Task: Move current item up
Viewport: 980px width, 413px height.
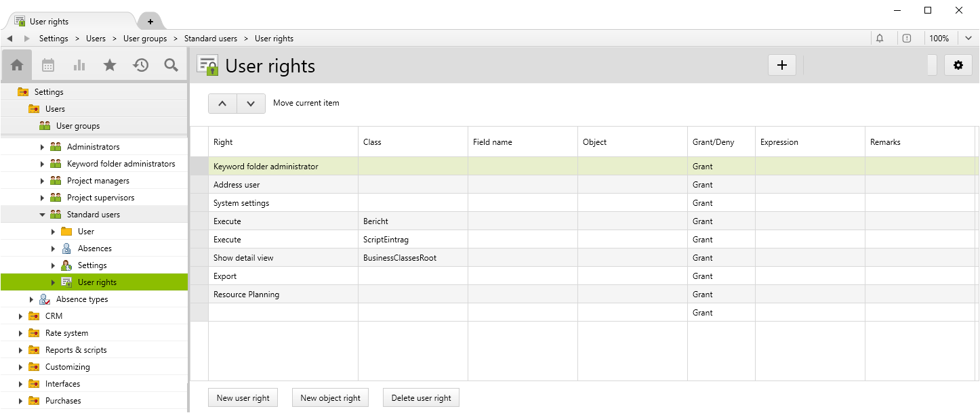Action: (x=222, y=104)
